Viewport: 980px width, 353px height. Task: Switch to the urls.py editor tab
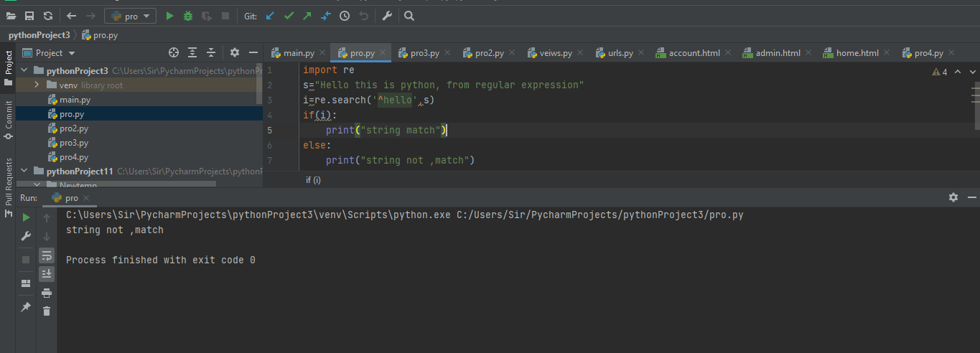tap(620, 53)
